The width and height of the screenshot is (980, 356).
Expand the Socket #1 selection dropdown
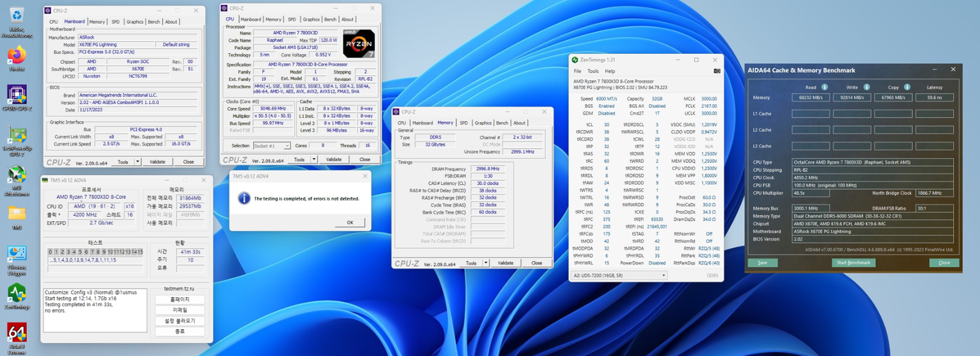click(286, 146)
